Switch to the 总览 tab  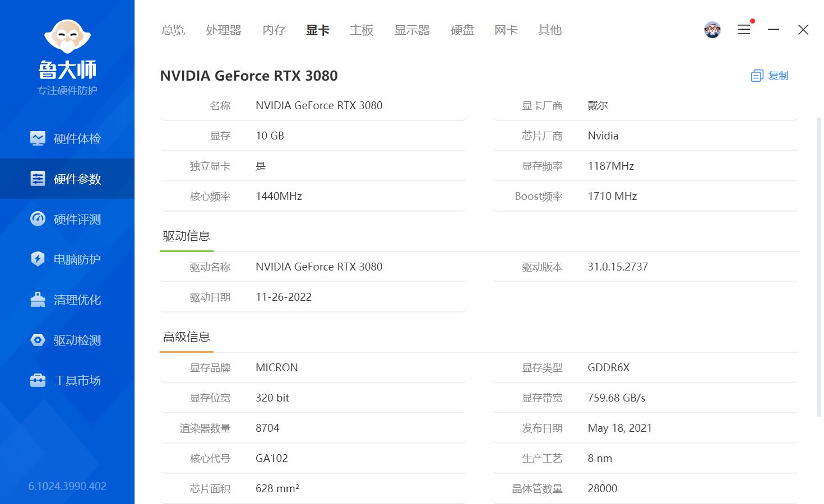tap(173, 30)
